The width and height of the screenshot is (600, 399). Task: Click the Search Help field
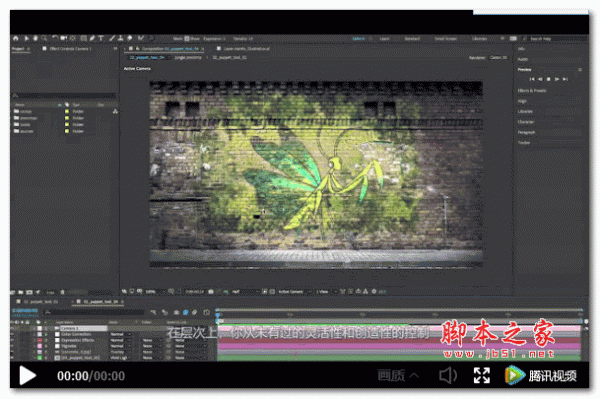(555, 39)
